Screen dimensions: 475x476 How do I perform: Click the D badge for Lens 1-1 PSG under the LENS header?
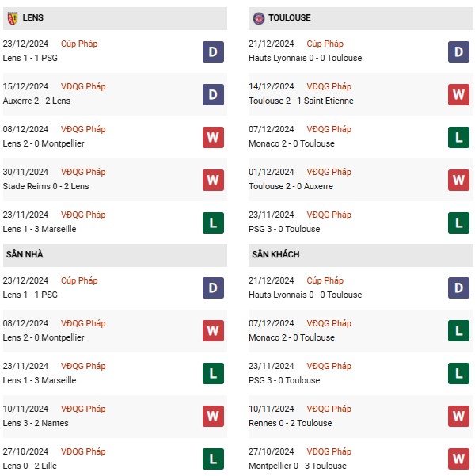click(x=213, y=51)
